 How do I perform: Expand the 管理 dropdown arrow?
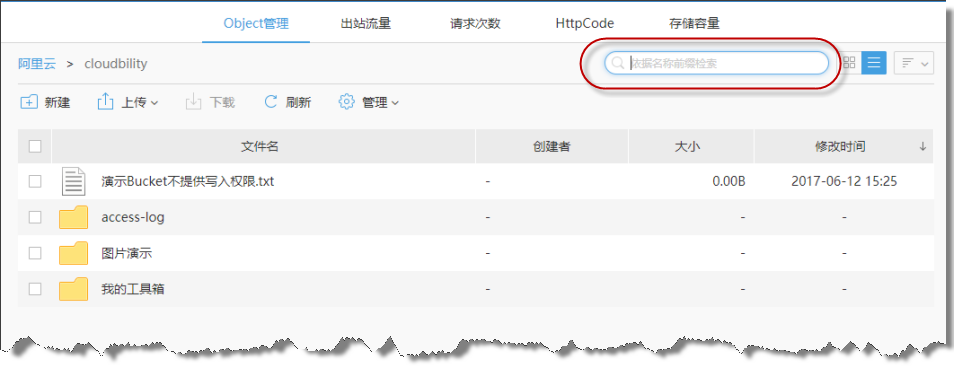pos(395,103)
